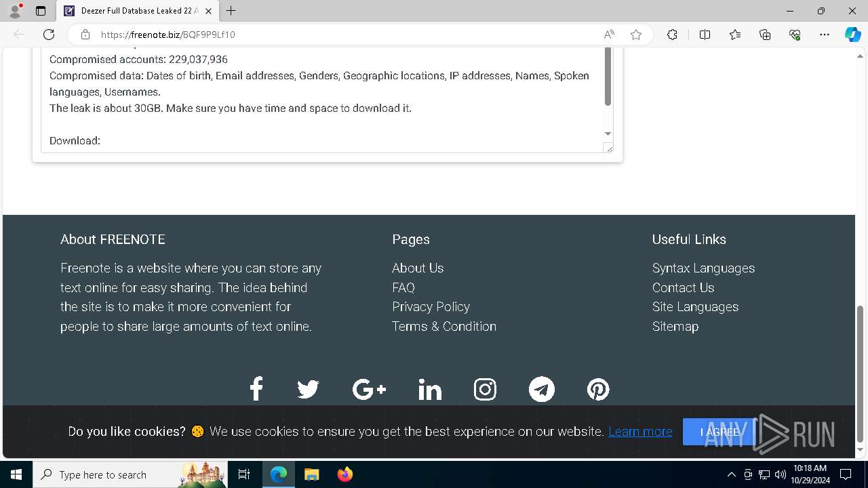Open Task View on the taskbar

pyautogui.click(x=244, y=474)
